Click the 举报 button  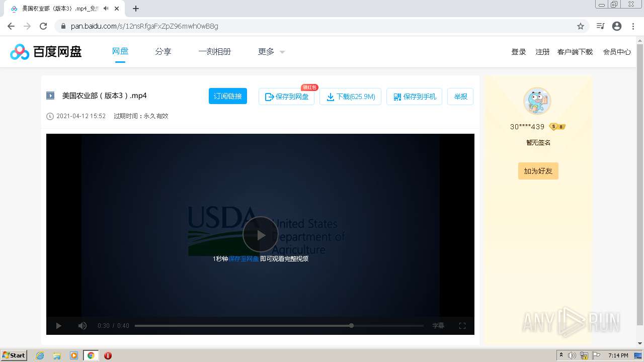[460, 97]
